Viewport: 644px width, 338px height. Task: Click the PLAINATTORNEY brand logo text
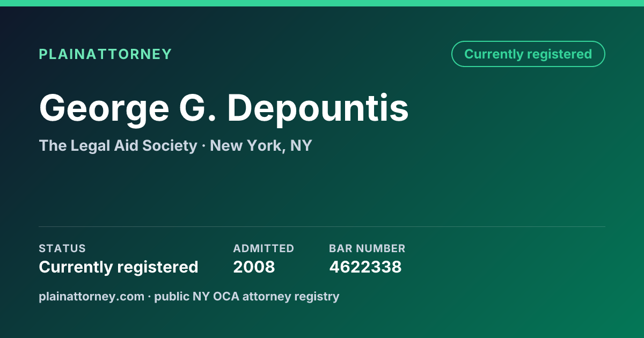click(105, 54)
